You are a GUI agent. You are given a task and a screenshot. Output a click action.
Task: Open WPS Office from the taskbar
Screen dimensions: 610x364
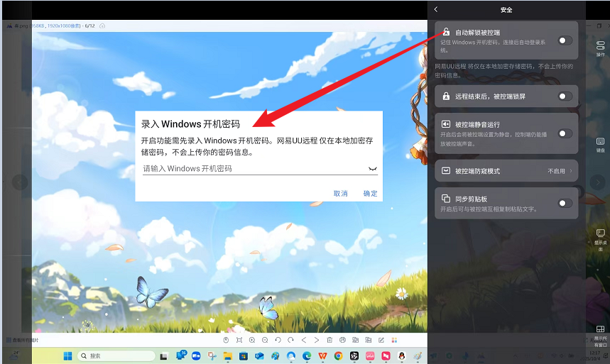click(322, 355)
